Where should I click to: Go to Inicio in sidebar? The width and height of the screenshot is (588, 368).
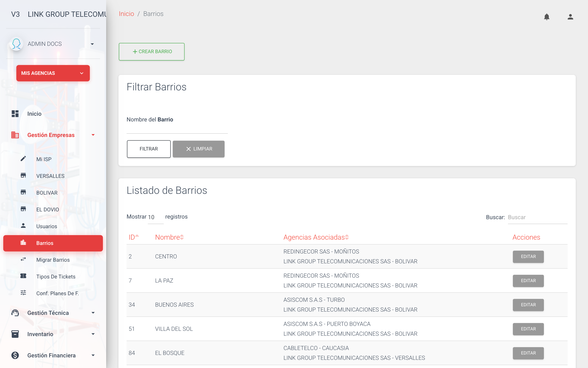(53, 114)
